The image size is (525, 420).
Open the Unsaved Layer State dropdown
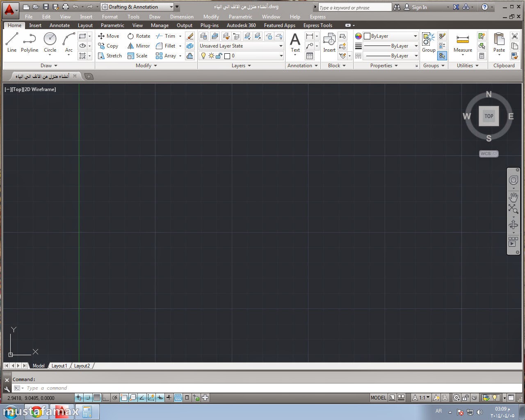241,46
